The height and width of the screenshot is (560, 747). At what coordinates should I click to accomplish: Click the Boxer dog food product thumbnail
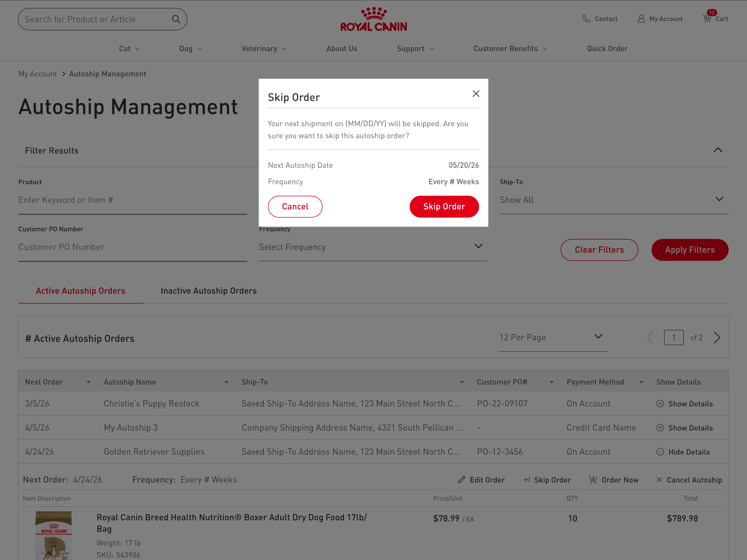click(53, 535)
